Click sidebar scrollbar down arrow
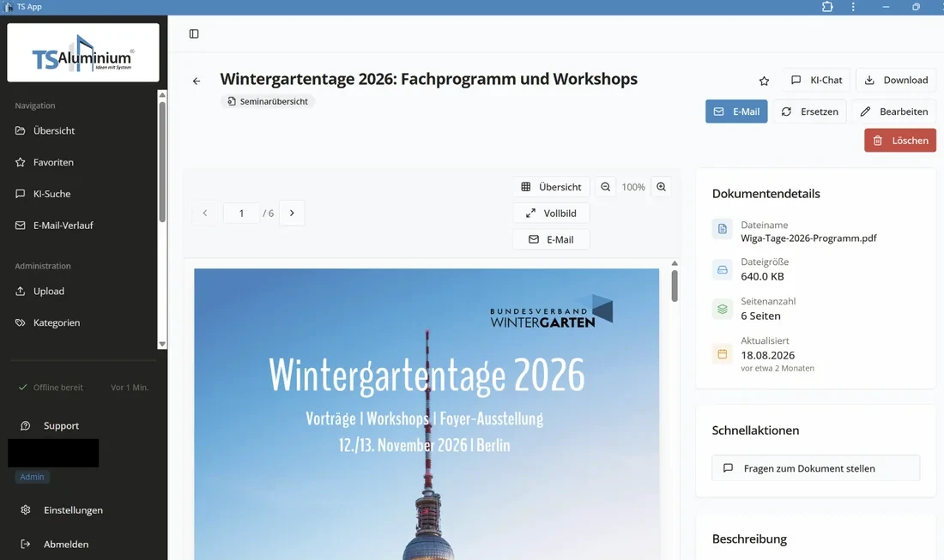The width and height of the screenshot is (944, 560). 162,344
